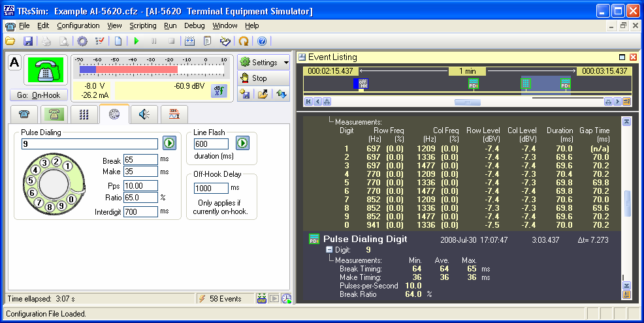Open a configuration file from the toolbar
Image resolution: width=644 pixels, height=323 pixels.
[10, 41]
